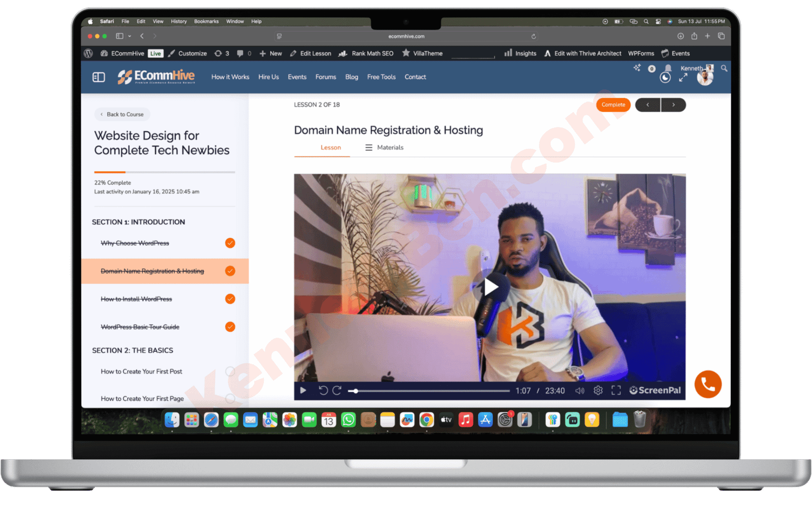
Task: Toggle the course sidebar panel icon
Action: 98,77
